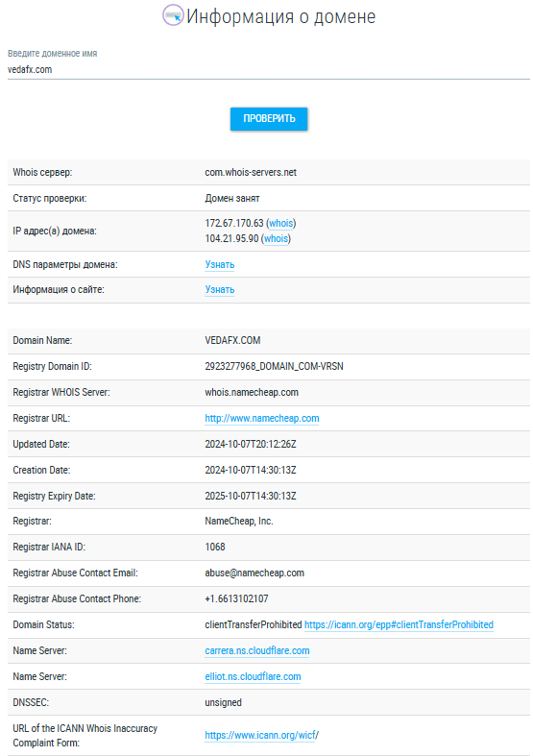Click the Creation Date value 2024-10-07T14:30:13Z
The image size is (533, 756).
[x=251, y=470]
